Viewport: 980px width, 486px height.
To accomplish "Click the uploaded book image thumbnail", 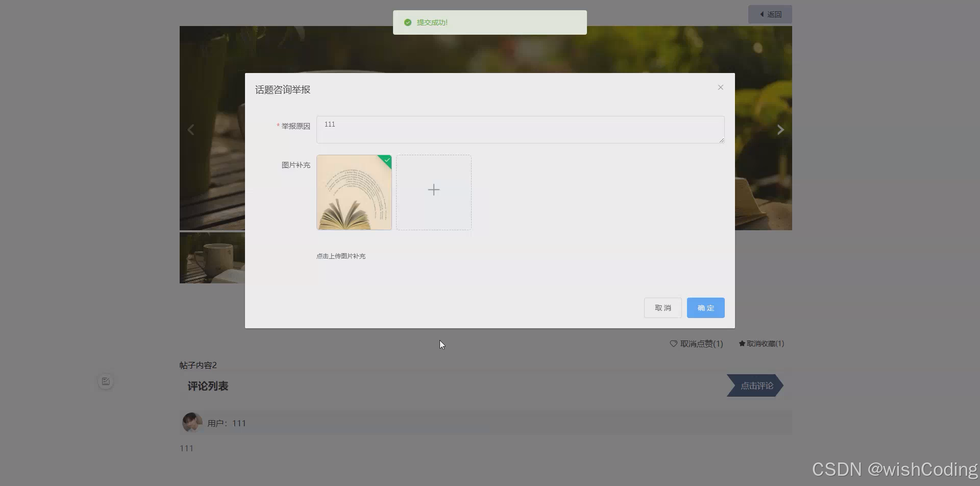I will [353, 192].
